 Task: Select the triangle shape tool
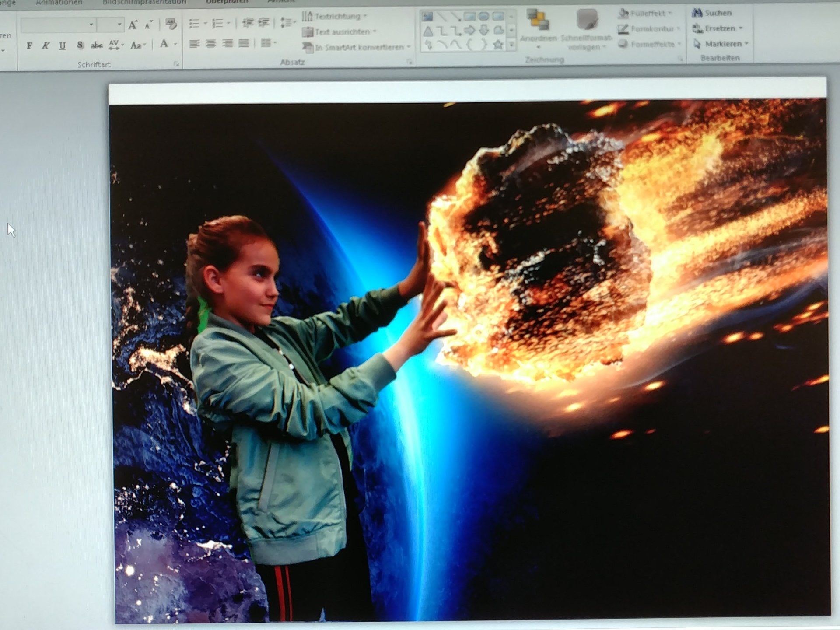pyautogui.click(x=428, y=31)
